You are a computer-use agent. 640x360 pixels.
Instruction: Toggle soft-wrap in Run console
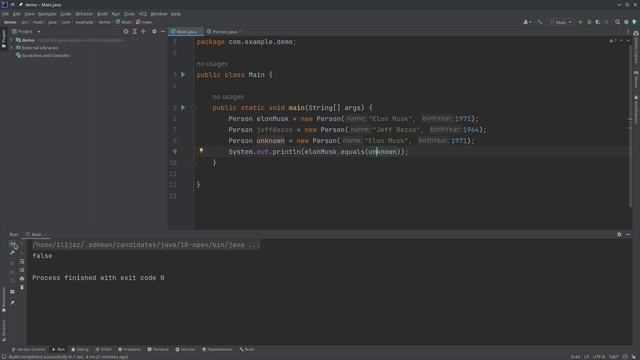point(22,261)
